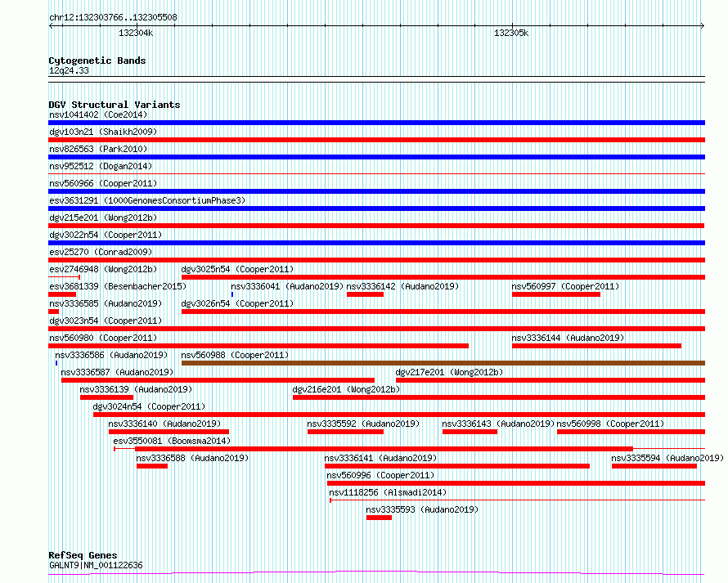Open dgv3023n54 (Cooper2011) variant
728x583 pixels.
[x=106, y=321]
